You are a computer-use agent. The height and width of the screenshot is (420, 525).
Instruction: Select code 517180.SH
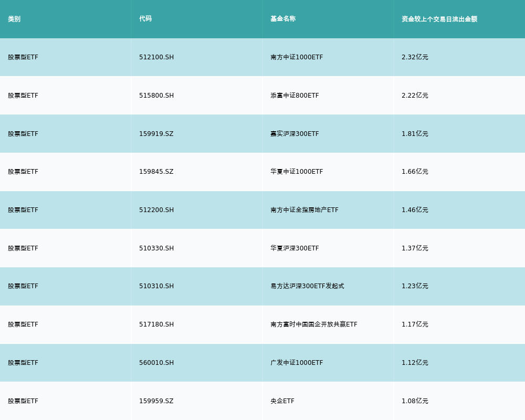[156, 324]
